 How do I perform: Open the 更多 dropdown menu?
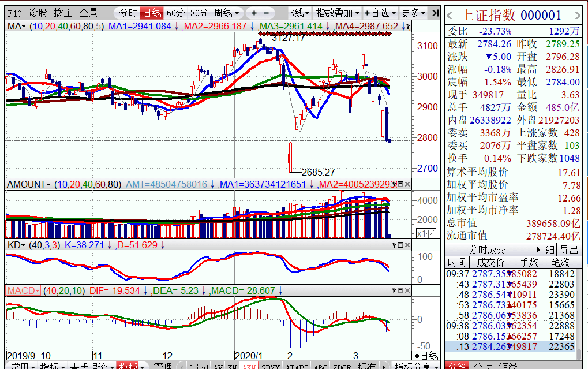(413, 13)
